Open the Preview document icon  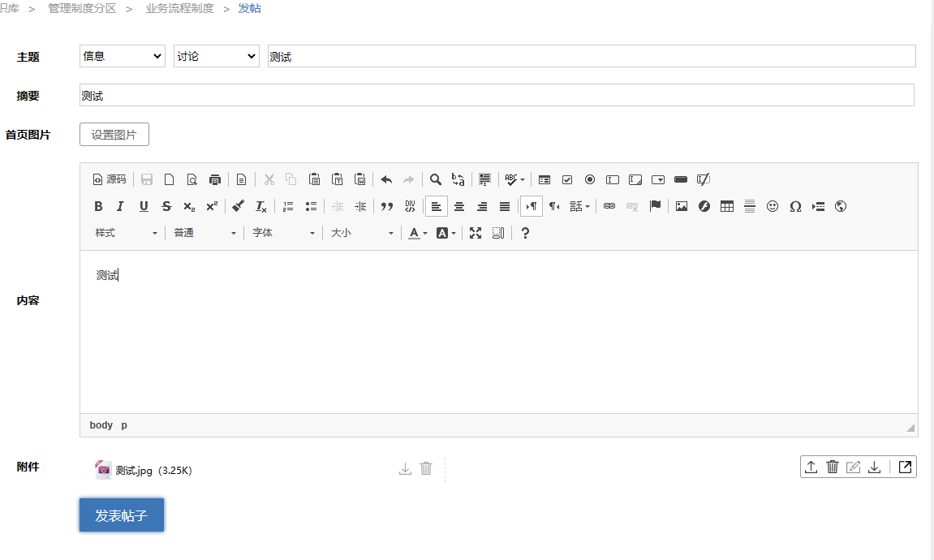(192, 179)
